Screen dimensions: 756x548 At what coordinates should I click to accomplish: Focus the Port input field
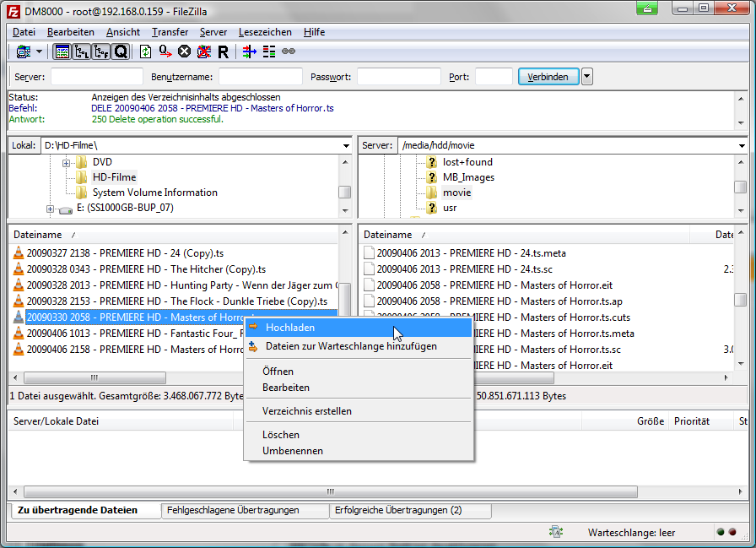pyautogui.click(x=494, y=77)
